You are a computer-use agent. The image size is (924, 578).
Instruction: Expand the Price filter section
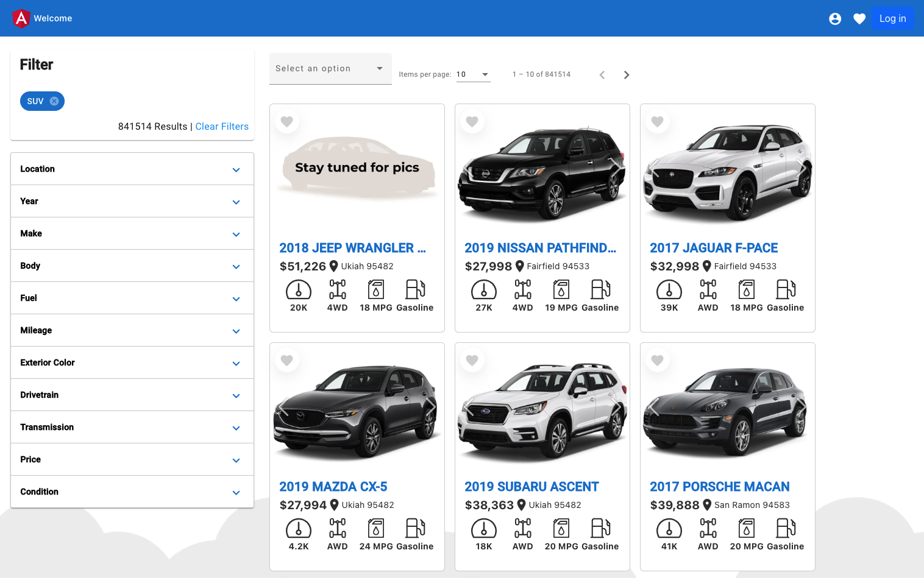(132, 459)
